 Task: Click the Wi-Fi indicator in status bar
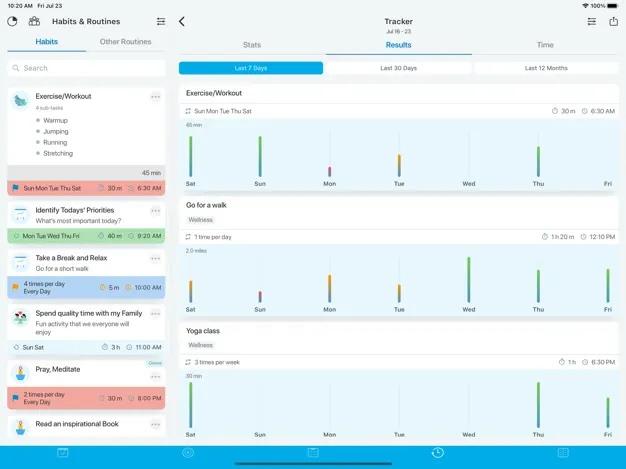(585, 6)
